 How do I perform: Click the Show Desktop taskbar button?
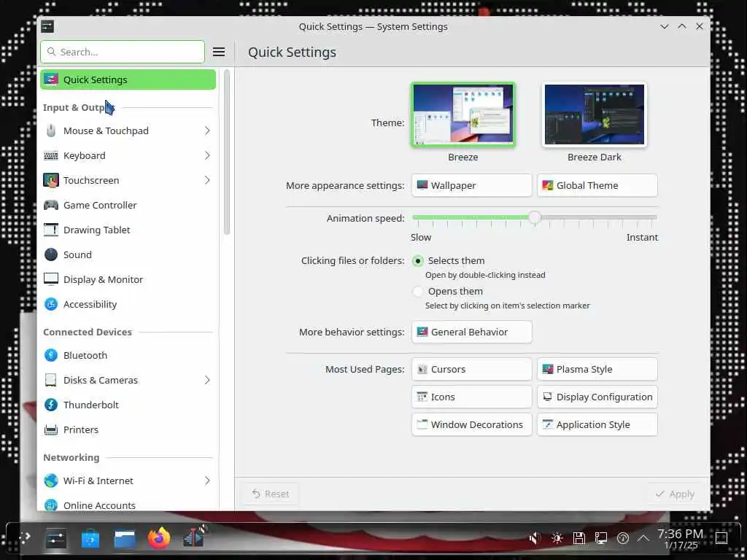(721, 539)
